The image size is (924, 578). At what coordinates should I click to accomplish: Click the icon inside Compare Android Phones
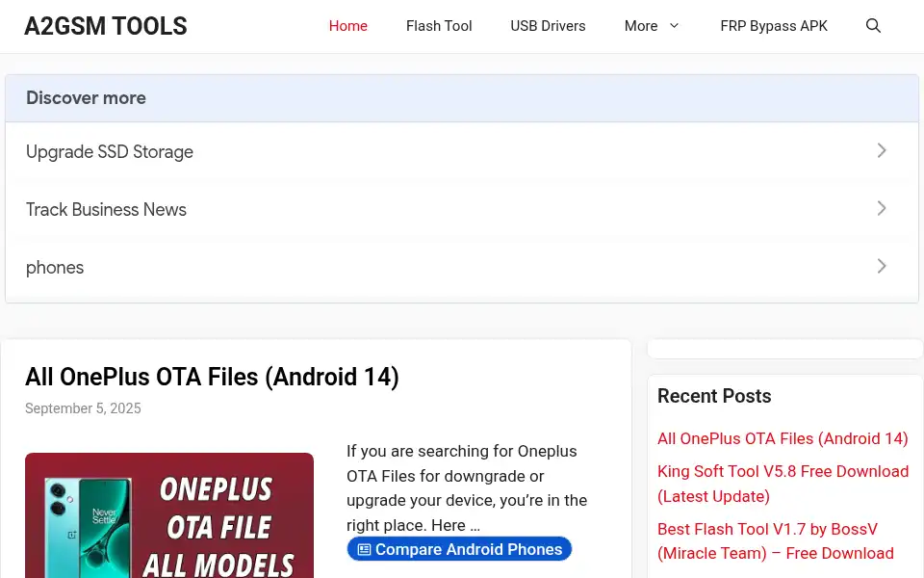(x=364, y=549)
